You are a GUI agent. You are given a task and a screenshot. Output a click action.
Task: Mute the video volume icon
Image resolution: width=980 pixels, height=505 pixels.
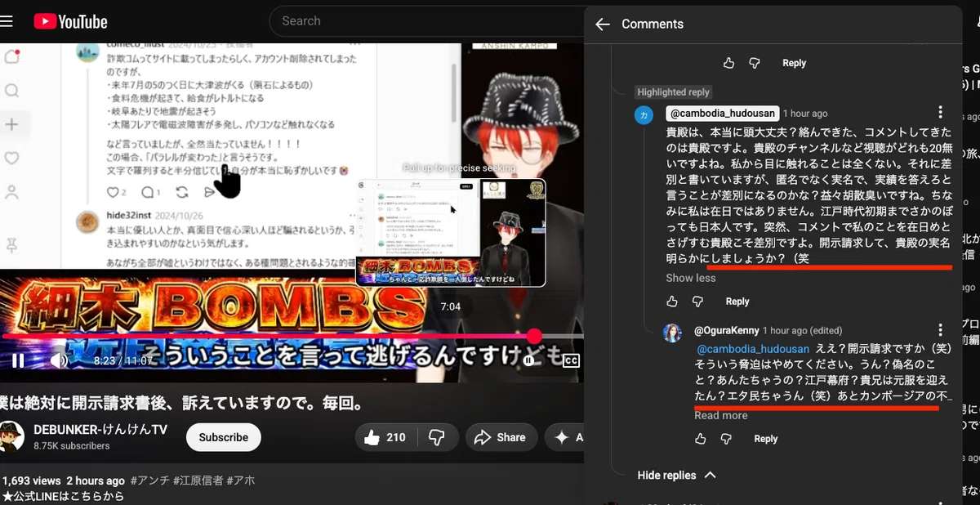(59, 360)
